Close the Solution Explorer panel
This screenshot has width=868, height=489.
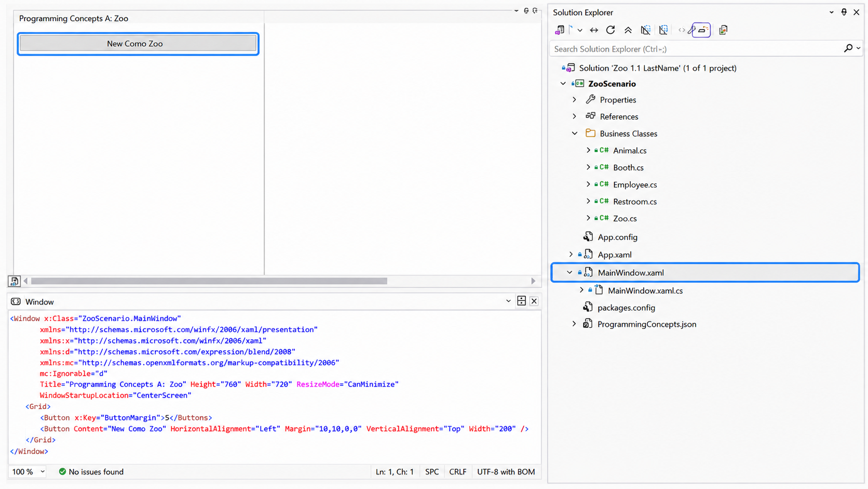coord(857,12)
